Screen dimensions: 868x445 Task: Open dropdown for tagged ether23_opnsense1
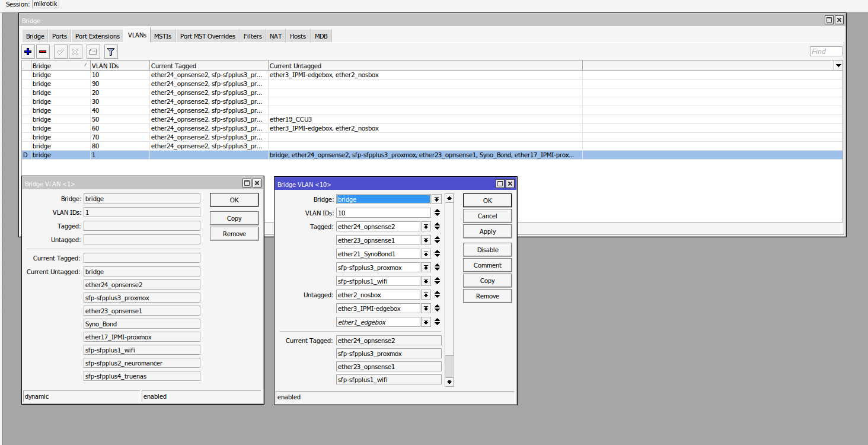426,240
